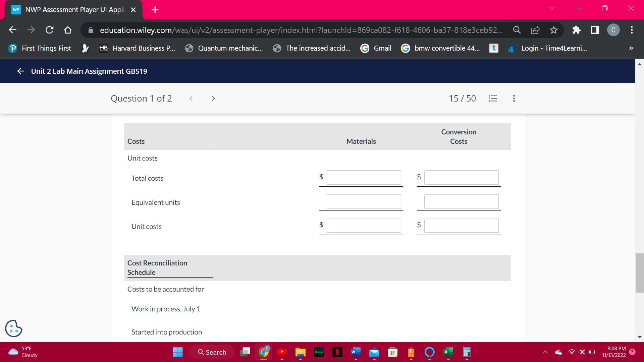Open the assessment three-dot options menu
The image size is (644, 362).
point(514,99)
